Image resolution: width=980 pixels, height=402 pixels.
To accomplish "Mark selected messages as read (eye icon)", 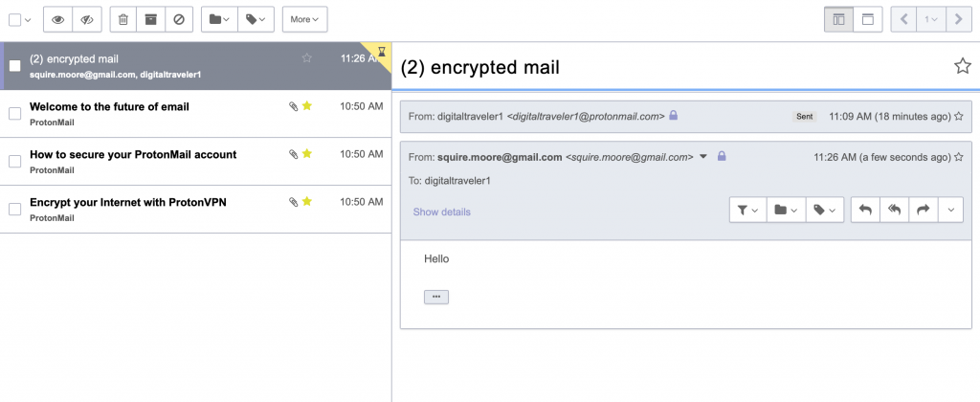I will click(x=58, y=19).
